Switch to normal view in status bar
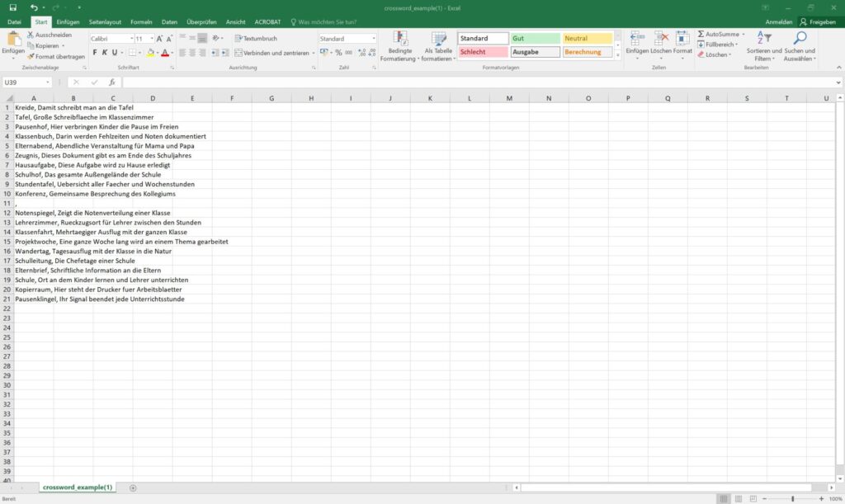 point(724,499)
